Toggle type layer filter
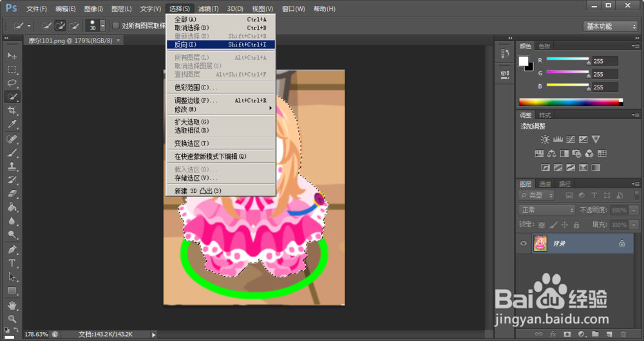 (594, 196)
